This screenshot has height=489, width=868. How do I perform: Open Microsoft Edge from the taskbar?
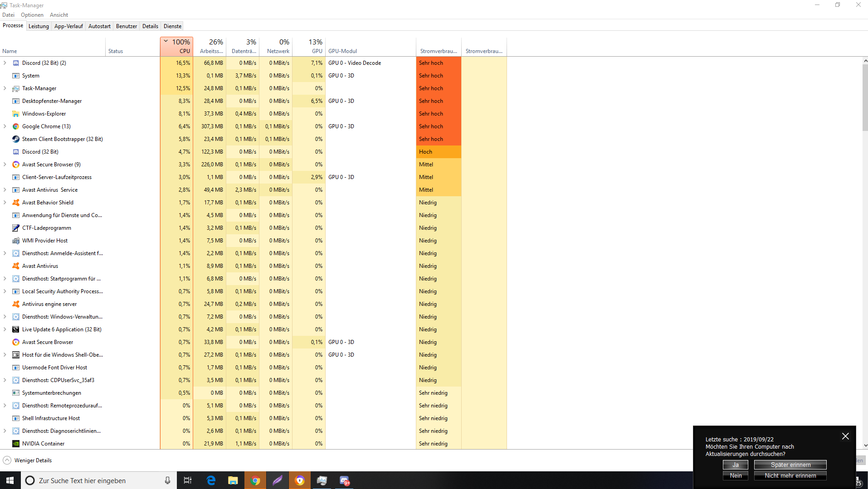click(211, 480)
